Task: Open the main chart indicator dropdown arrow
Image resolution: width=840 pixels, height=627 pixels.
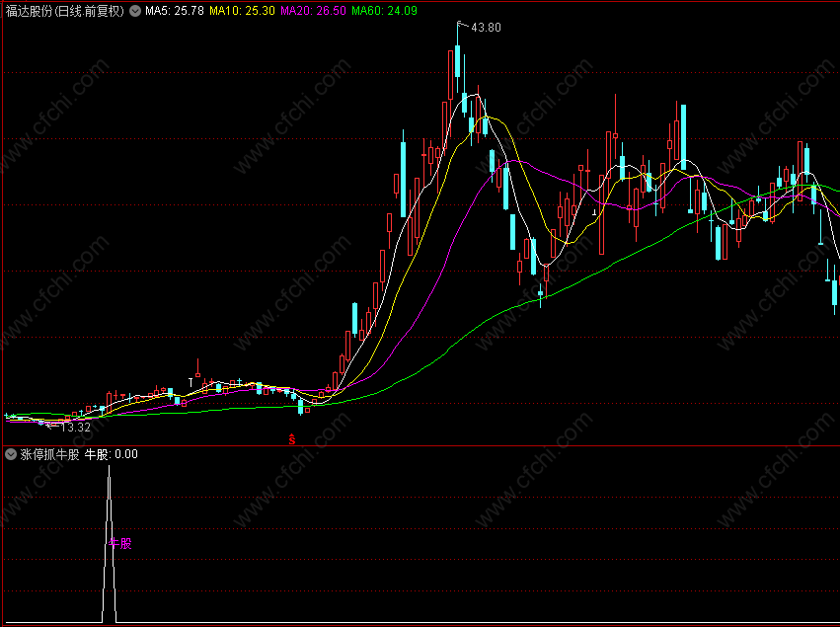Action: [135, 11]
